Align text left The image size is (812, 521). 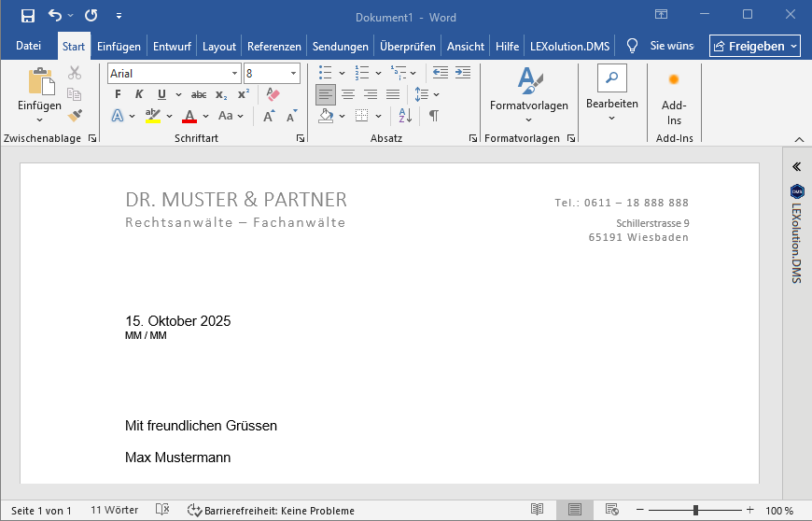click(325, 94)
